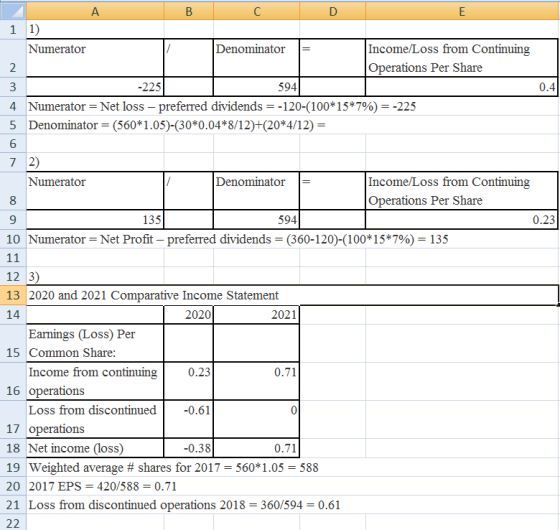This screenshot has width=560, height=530.
Task: Click 'Loss from discontinued operations 2018' text
Action: (x=184, y=505)
